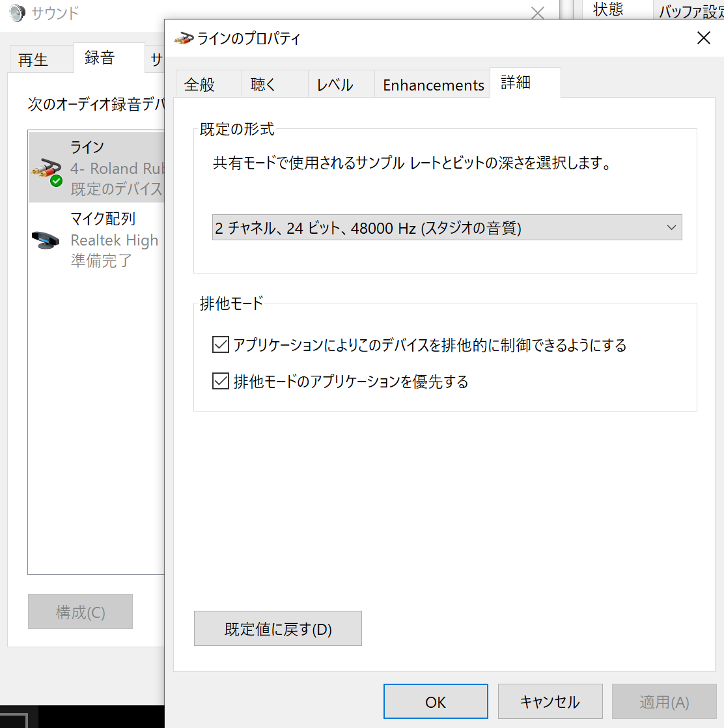This screenshot has height=728, width=724.
Task: Switch to the 全般 tab
Action: (208, 84)
